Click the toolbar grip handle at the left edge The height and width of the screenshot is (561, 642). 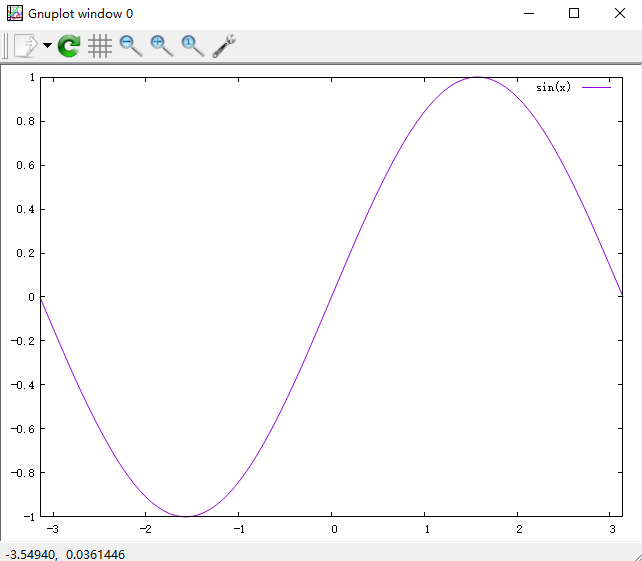tap(5, 45)
